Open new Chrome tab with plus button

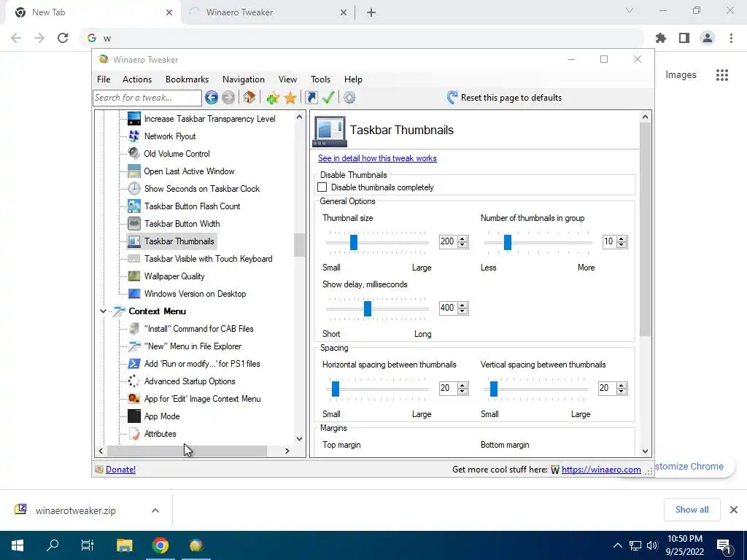[x=371, y=12]
